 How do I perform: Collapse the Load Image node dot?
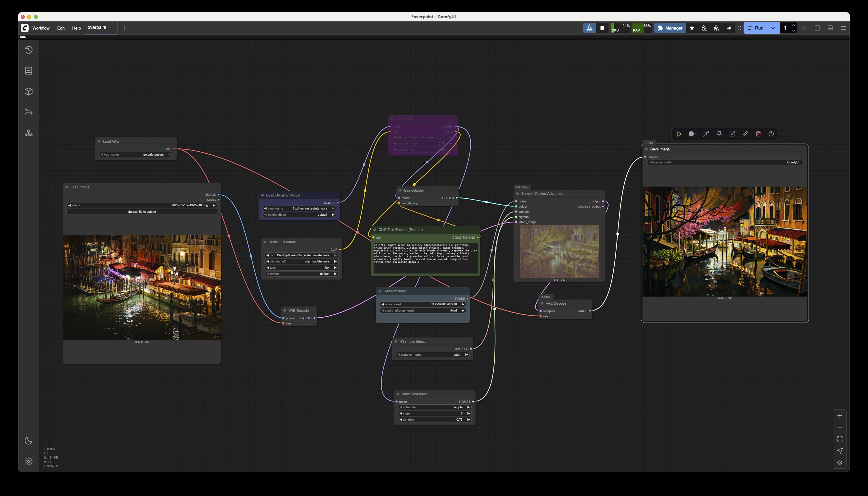click(x=67, y=187)
